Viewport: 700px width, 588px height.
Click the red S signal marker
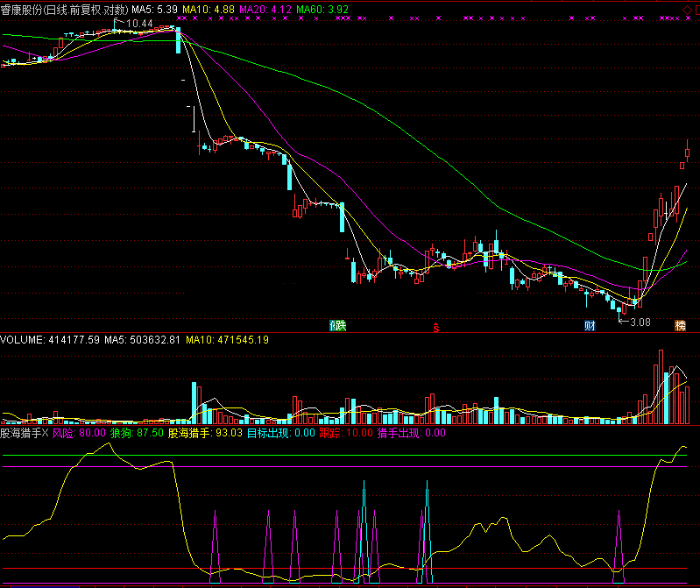click(436, 327)
